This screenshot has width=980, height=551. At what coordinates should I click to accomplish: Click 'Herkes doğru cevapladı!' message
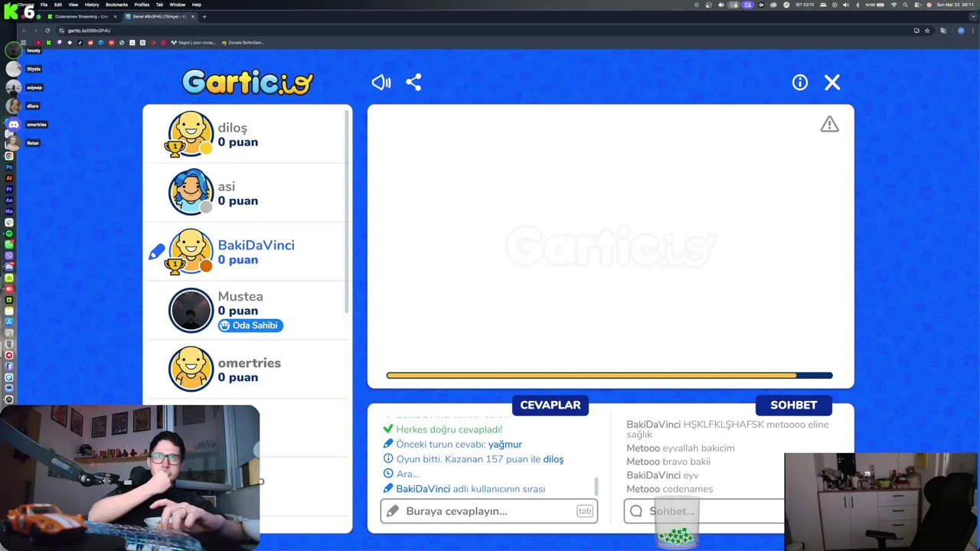(x=449, y=429)
